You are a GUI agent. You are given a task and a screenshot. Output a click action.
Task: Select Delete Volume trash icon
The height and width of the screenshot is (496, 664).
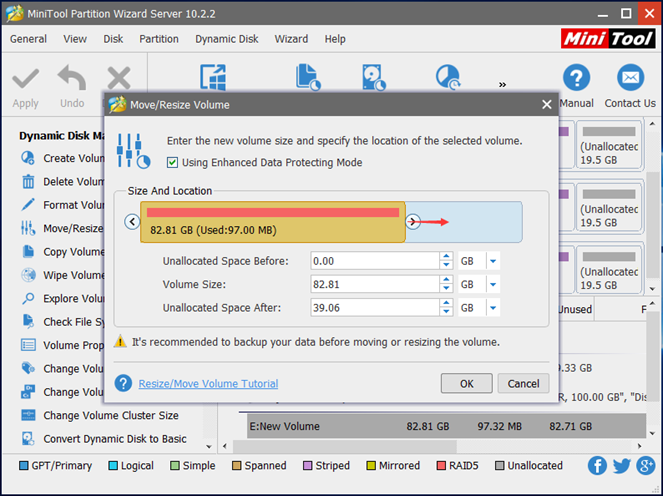coord(28,181)
